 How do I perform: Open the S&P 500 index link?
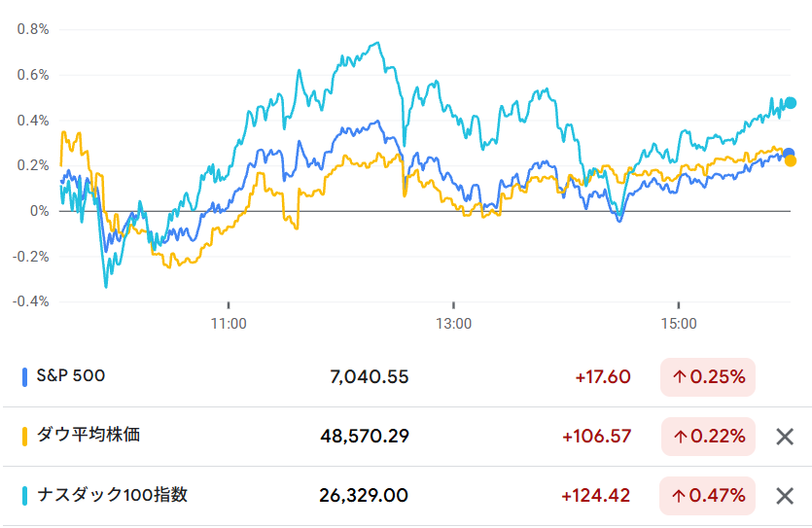coord(70,376)
